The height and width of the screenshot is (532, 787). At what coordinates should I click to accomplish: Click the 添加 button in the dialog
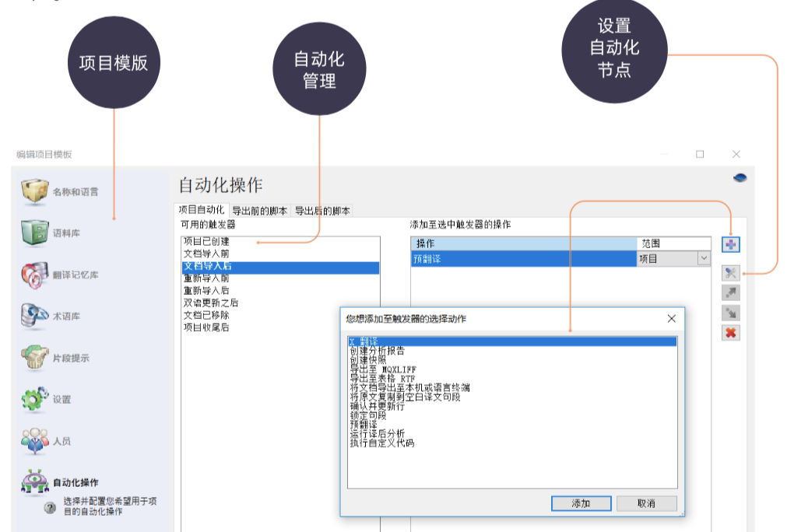pos(581,503)
